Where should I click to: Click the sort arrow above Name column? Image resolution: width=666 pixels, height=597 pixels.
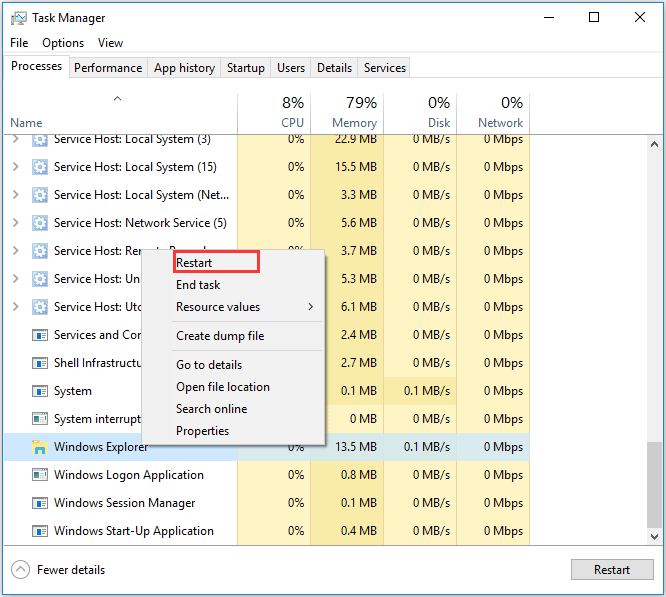(x=118, y=99)
